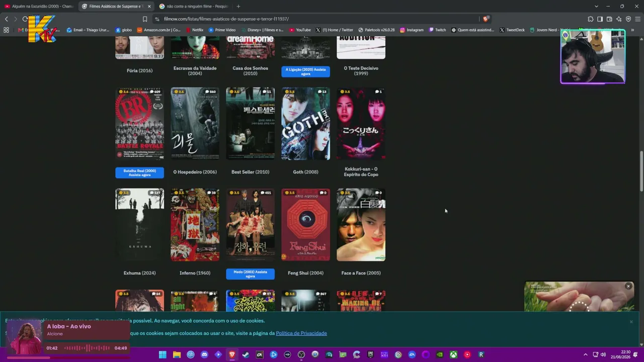Viewport: 644px width, 362px height.
Task: Open the Netflix bookmark
Action: point(194,30)
